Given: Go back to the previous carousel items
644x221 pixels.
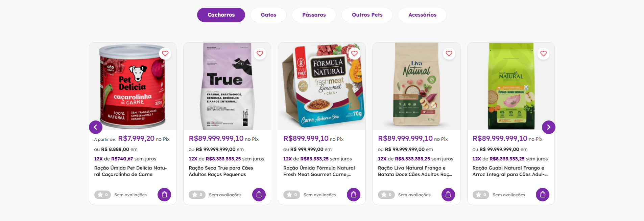Looking at the screenshot, I should pos(96,127).
